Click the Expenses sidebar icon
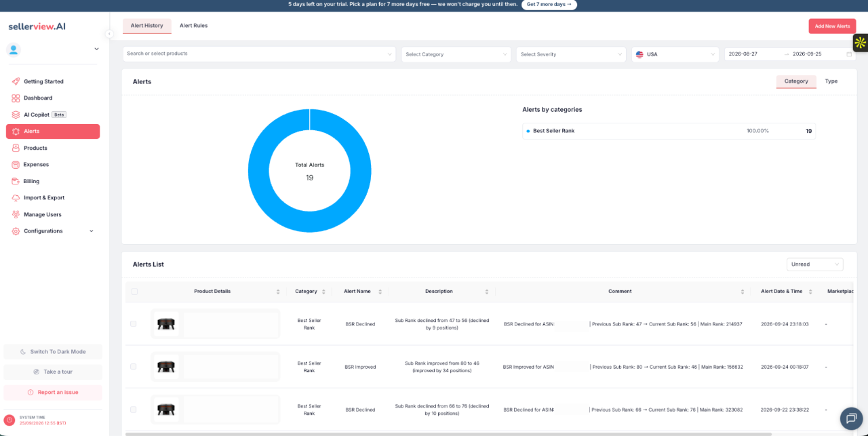This screenshot has height=436, width=868. tap(16, 165)
